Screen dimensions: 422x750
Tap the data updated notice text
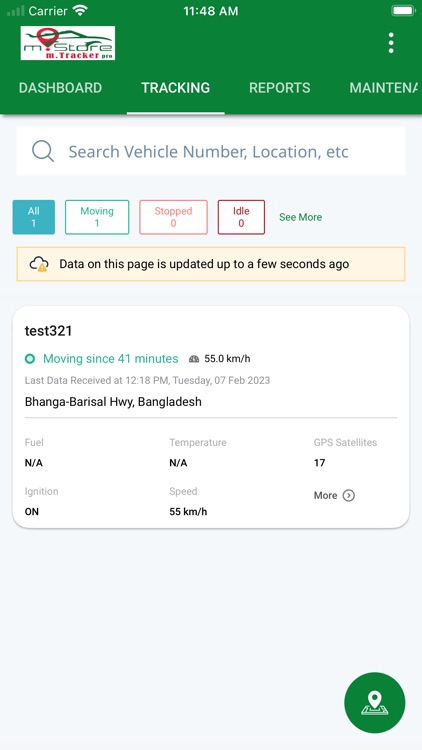[204, 264]
